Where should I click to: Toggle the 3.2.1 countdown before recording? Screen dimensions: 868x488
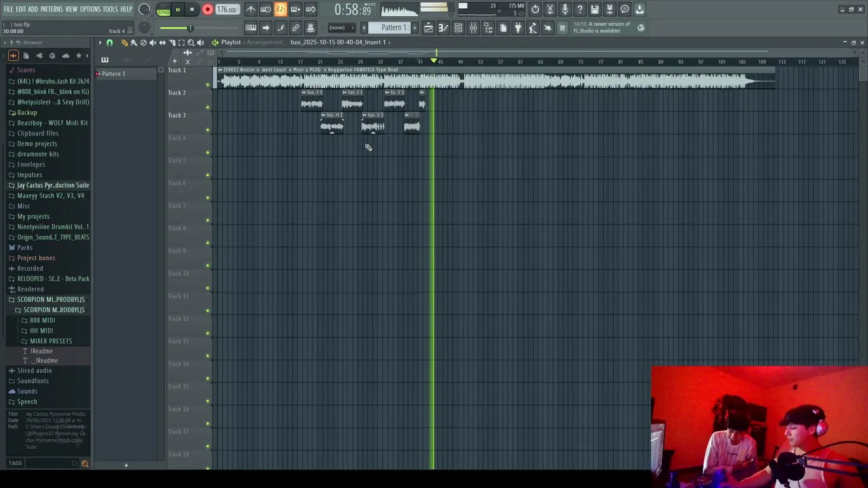coord(281,9)
